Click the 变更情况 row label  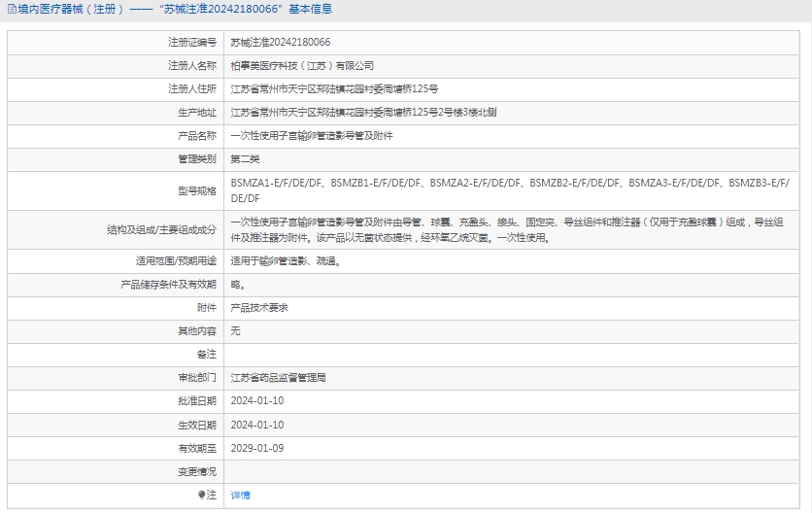pyautogui.click(x=196, y=471)
